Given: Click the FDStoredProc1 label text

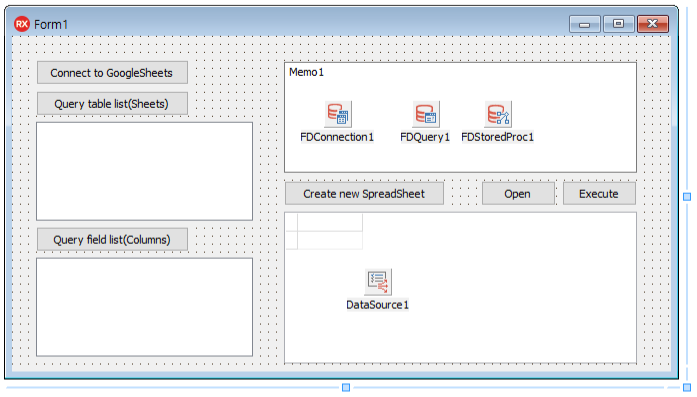Looking at the screenshot, I should point(497,137).
